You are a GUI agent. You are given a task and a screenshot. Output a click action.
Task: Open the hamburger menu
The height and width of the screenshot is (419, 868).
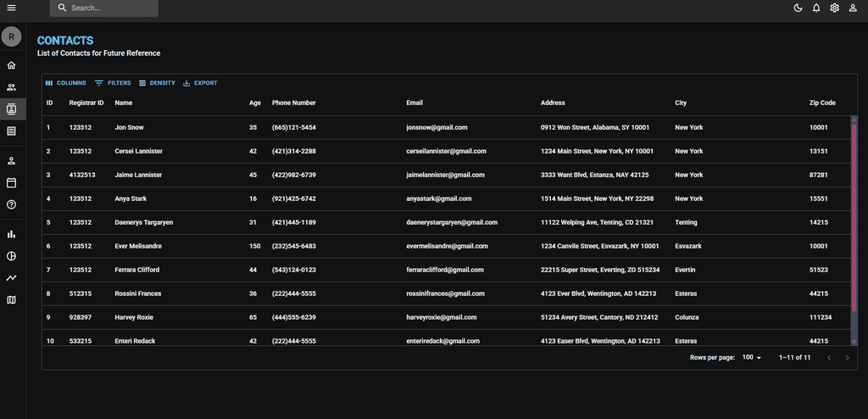[x=12, y=8]
